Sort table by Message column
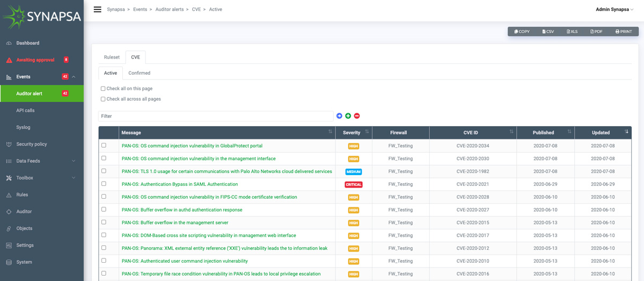This screenshot has height=281, width=644. 227,133
